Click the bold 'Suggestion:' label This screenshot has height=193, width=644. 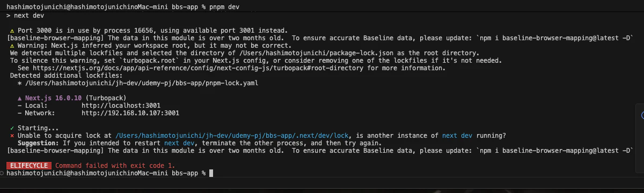coord(39,143)
